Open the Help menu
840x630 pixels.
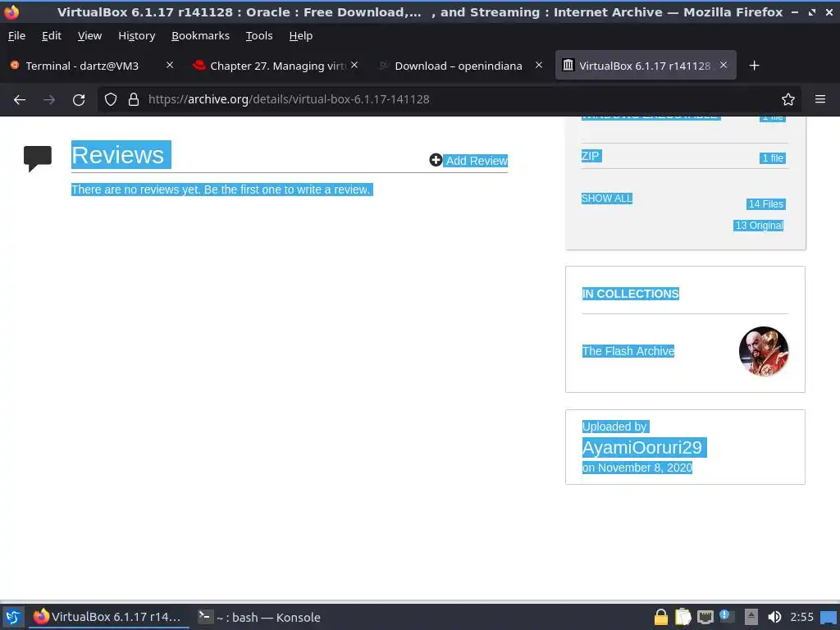pos(300,36)
